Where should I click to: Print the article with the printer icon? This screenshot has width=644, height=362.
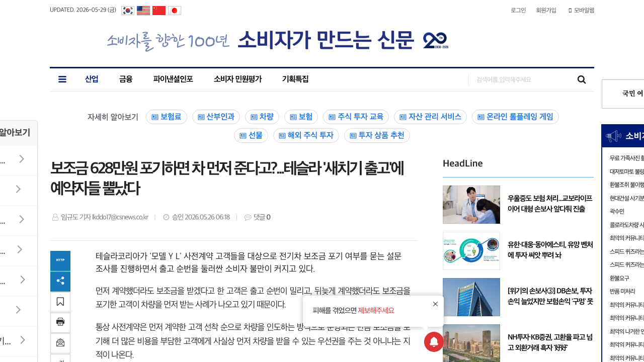point(60,322)
